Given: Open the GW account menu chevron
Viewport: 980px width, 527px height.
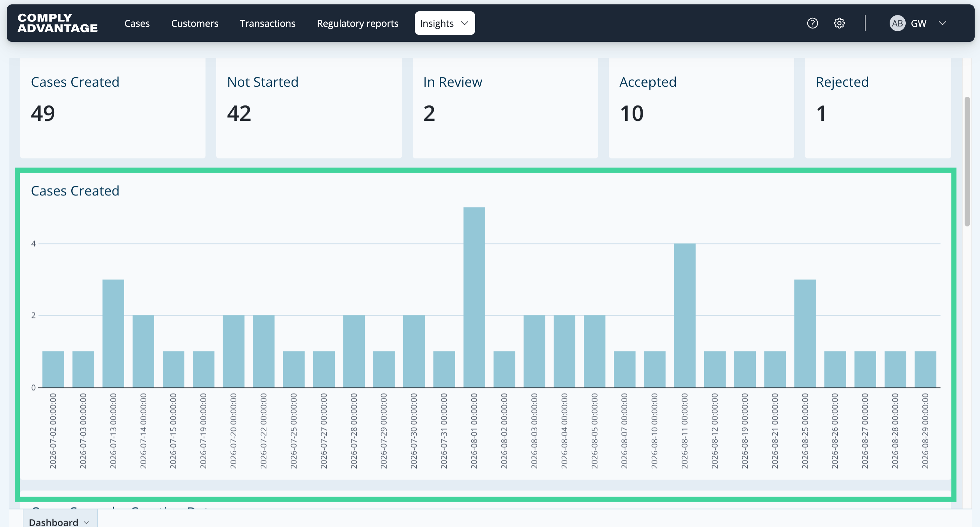Looking at the screenshot, I should [x=942, y=23].
